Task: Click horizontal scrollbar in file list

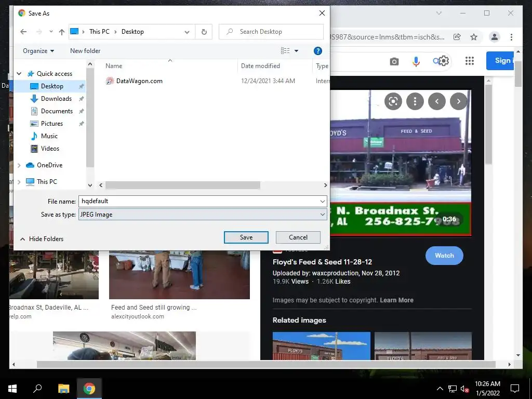Action: [x=182, y=185]
